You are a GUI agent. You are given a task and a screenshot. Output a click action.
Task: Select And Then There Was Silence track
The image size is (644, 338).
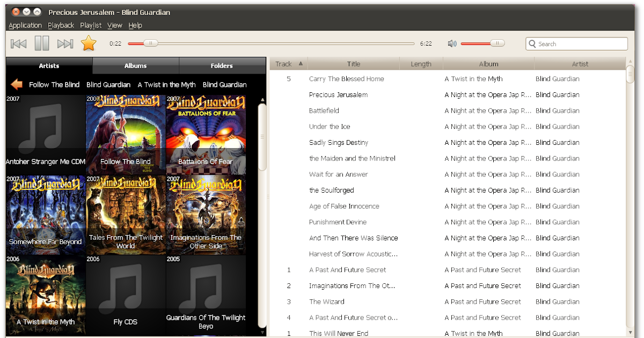(x=448, y=238)
